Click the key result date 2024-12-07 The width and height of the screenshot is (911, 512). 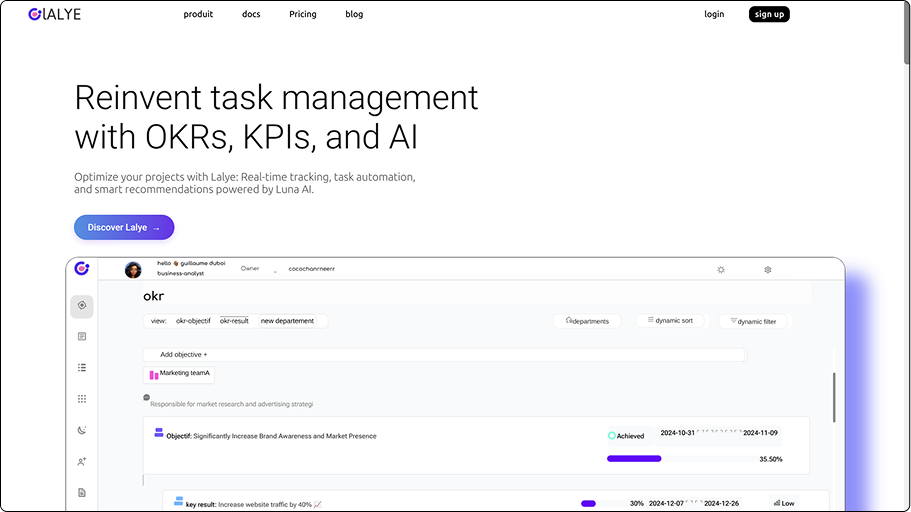click(666, 503)
